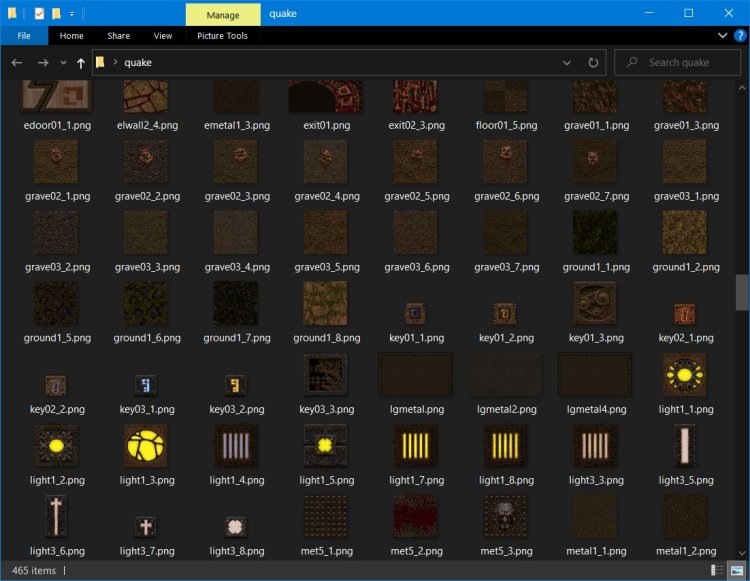Click the Forward navigation arrow
The width and height of the screenshot is (750, 581).
pyautogui.click(x=42, y=62)
